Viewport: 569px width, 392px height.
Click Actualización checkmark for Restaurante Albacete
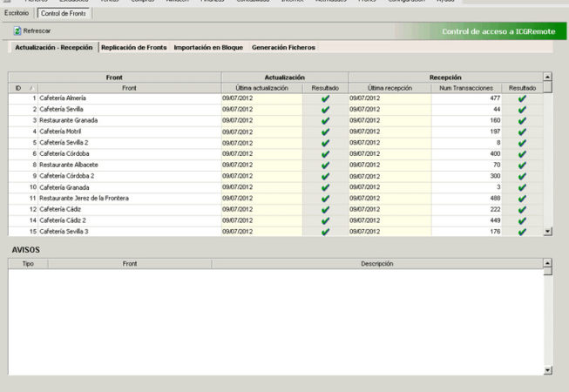pyautogui.click(x=326, y=165)
